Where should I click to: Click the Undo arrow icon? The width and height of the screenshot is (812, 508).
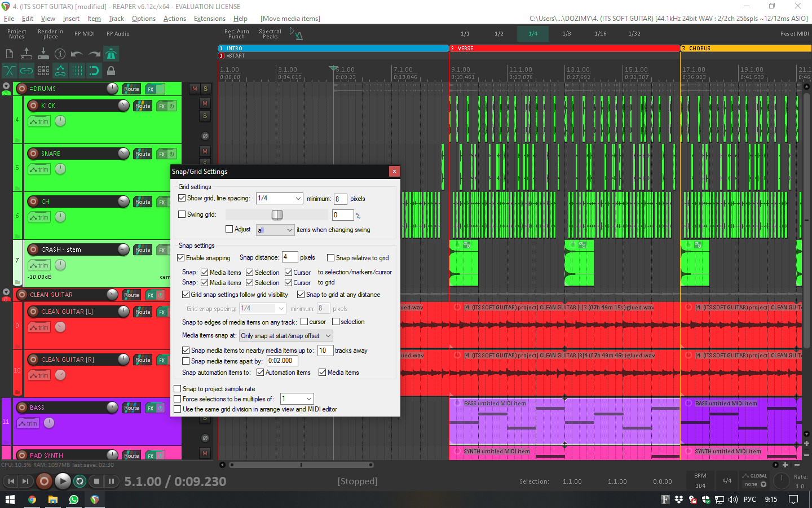77,54
